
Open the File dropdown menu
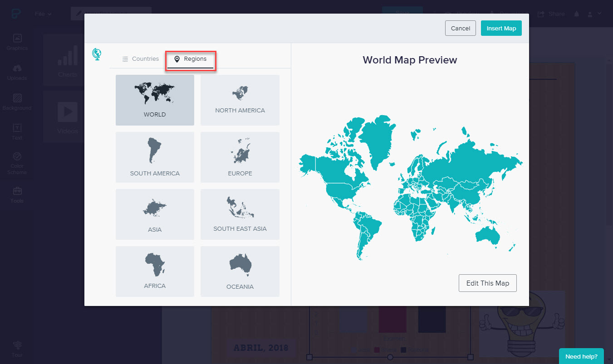[43, 14]
